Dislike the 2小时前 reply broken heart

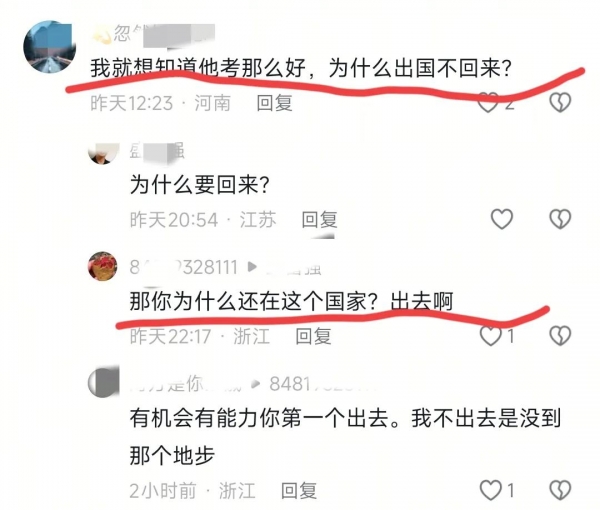pyautogui.click(x=560, y=490)
